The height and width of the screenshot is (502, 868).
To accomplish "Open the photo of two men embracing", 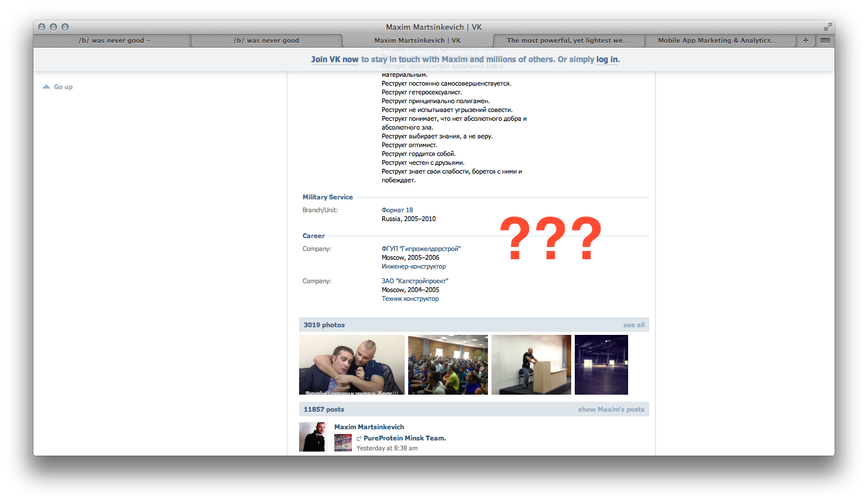I will click(352, 365).
